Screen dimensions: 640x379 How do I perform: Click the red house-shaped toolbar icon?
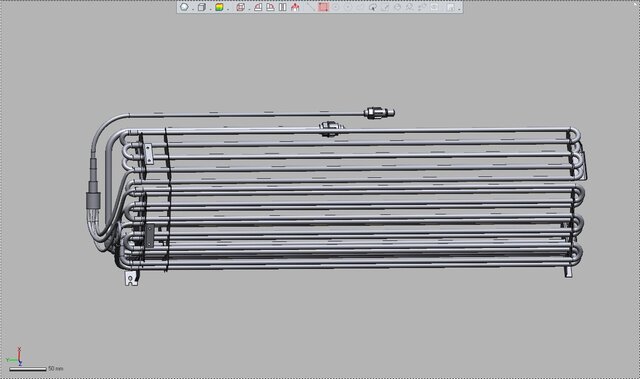(295, 7)
